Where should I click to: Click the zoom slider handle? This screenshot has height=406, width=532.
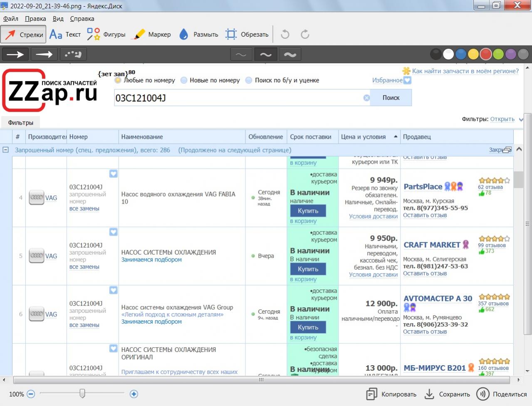pyautogui.click(x=82, y=394)
